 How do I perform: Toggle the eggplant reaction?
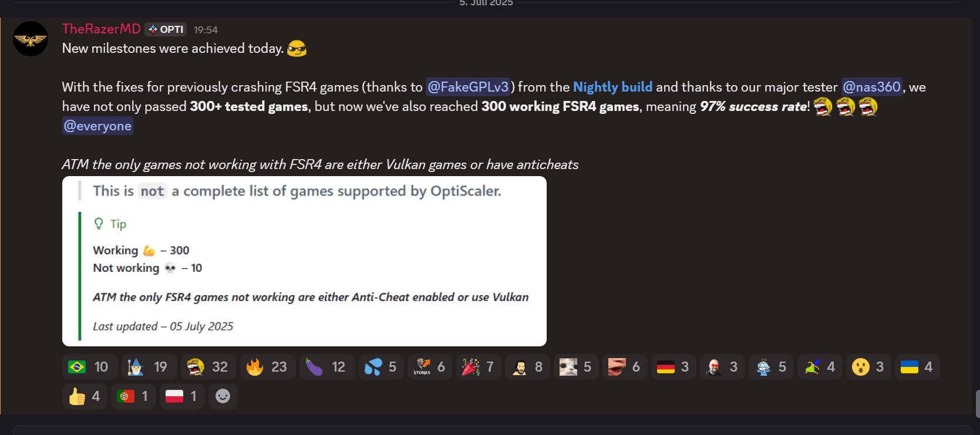coord(326,367)
